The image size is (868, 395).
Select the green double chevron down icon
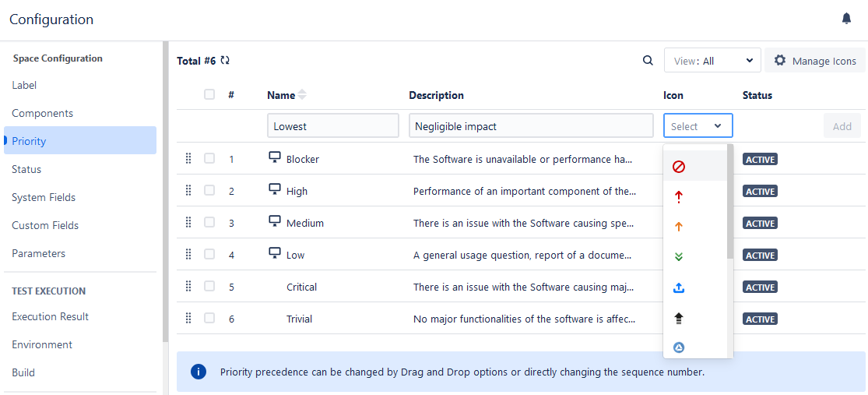tap(678, 256)
